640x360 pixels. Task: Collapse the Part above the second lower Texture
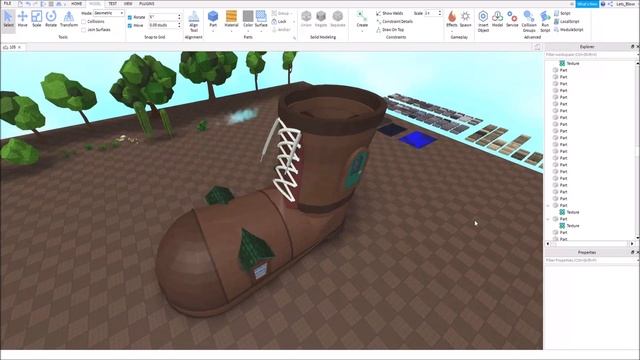pos(548,219)
